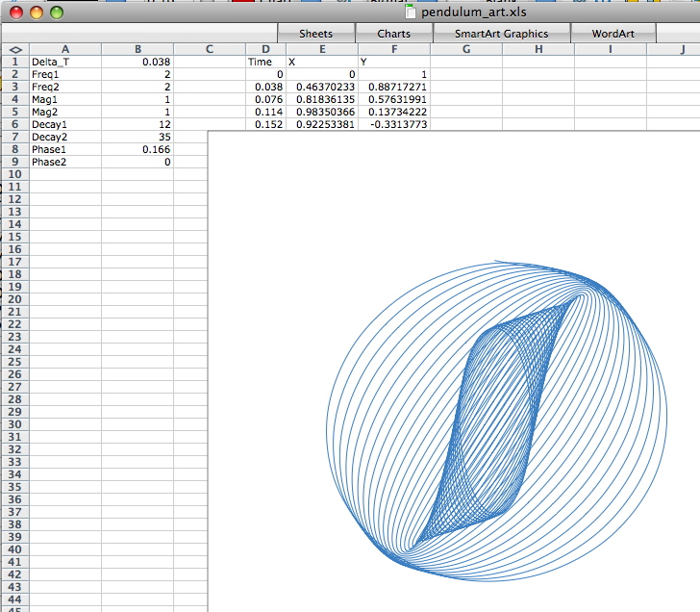This screenshot has width=700, height=612.
Task: Click the Phase2 label cell
Action: coord(65,162)
